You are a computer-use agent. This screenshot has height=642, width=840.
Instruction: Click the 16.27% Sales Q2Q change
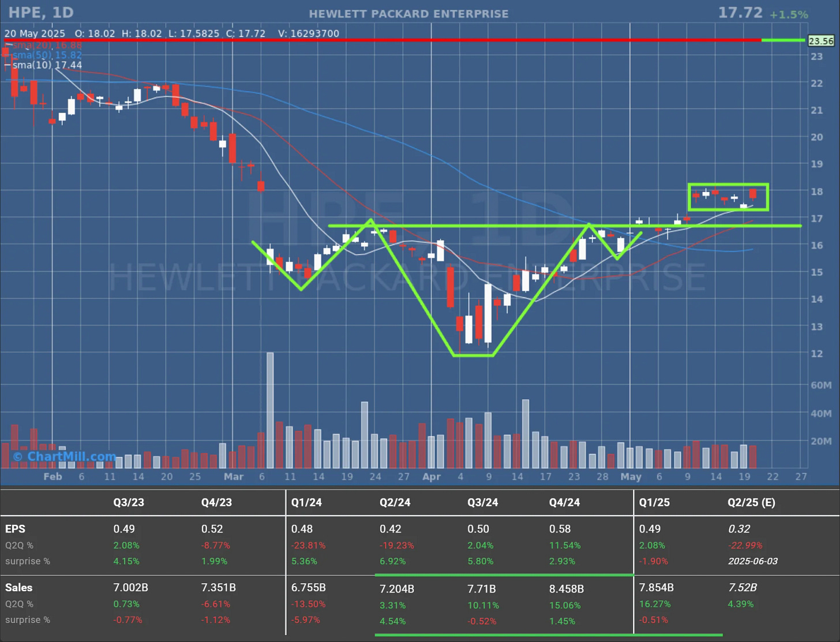pos(655,604)
